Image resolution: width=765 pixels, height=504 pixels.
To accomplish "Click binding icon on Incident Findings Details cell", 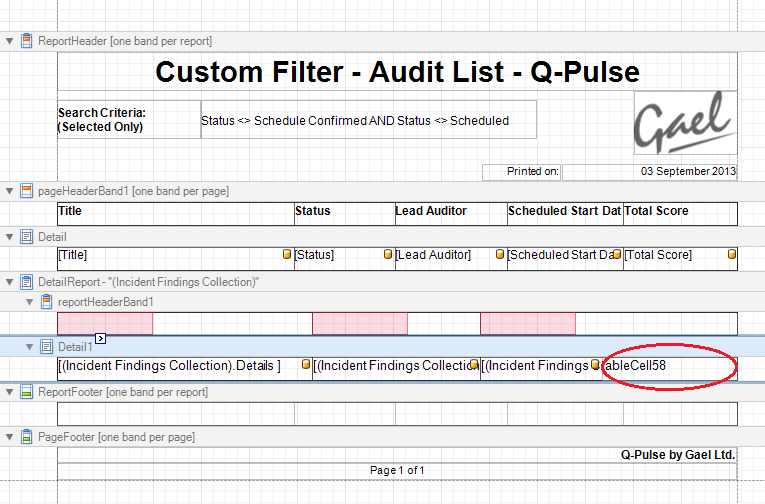I will coord(306,364).
